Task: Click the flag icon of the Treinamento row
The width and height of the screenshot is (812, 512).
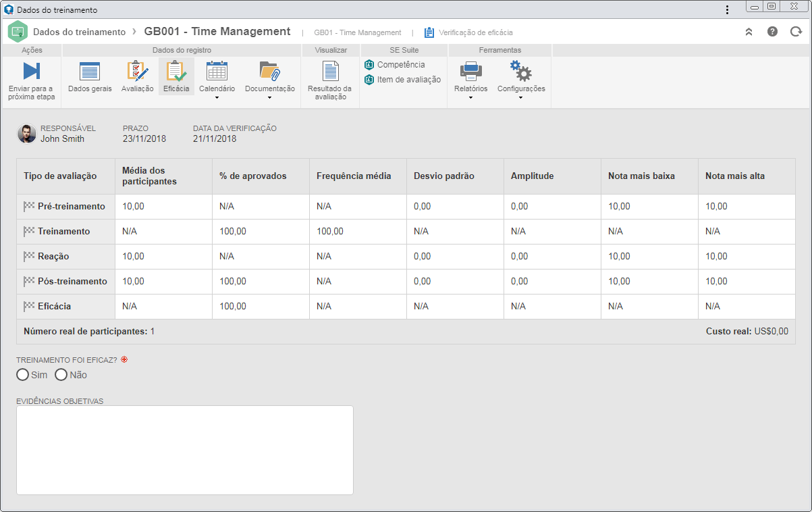Action: tap(29, 231)
